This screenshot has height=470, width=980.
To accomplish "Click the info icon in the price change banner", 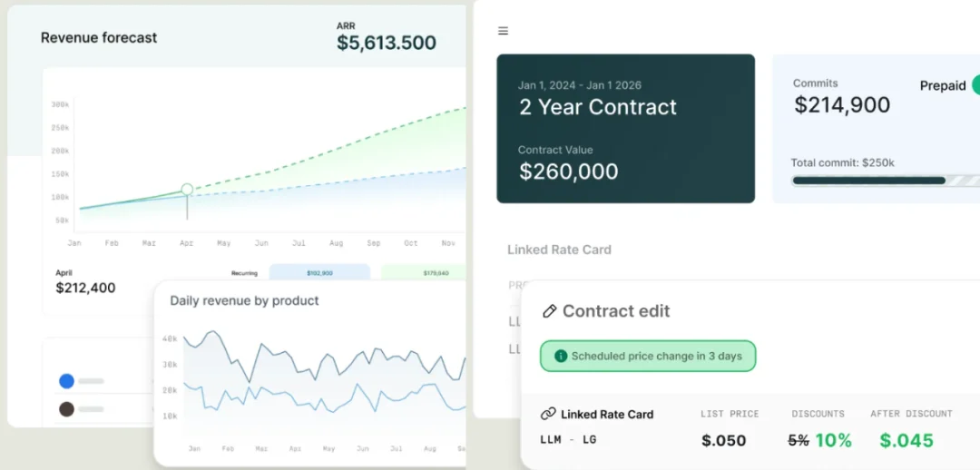I will [561, 356].
